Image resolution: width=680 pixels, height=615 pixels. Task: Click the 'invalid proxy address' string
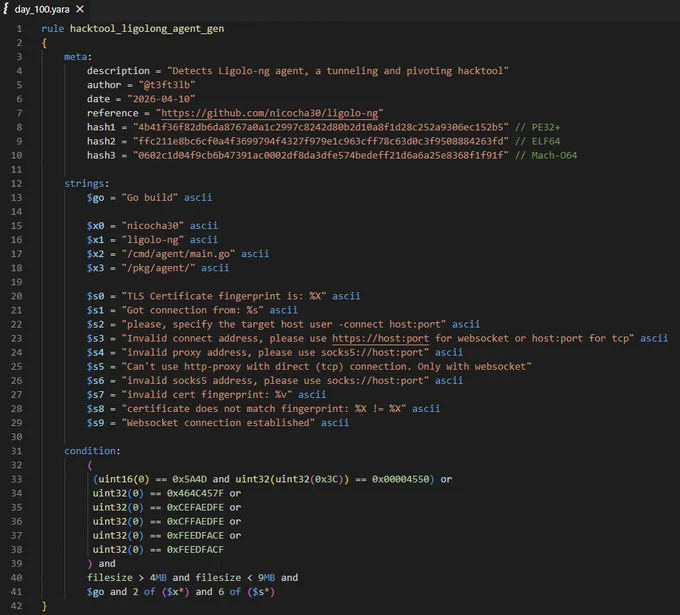(x=275, y=352)
